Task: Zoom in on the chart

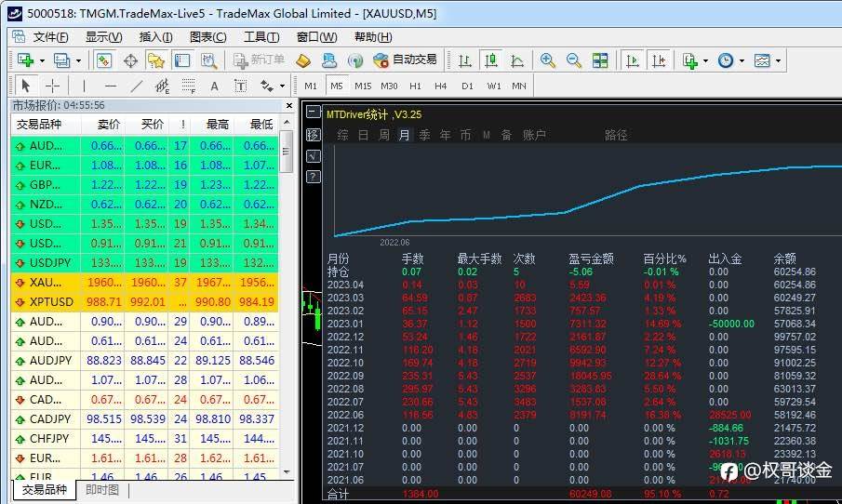Action: tap(547, 60)
